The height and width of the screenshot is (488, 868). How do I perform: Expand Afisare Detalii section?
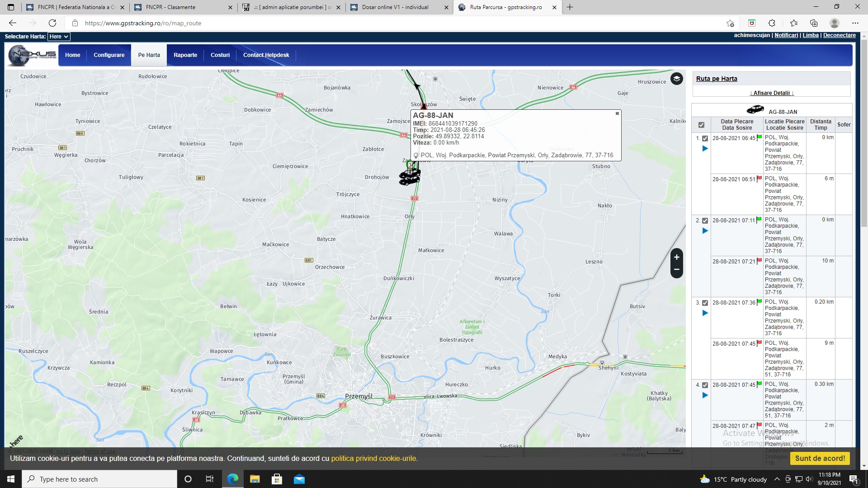click(x=771, y=93)
